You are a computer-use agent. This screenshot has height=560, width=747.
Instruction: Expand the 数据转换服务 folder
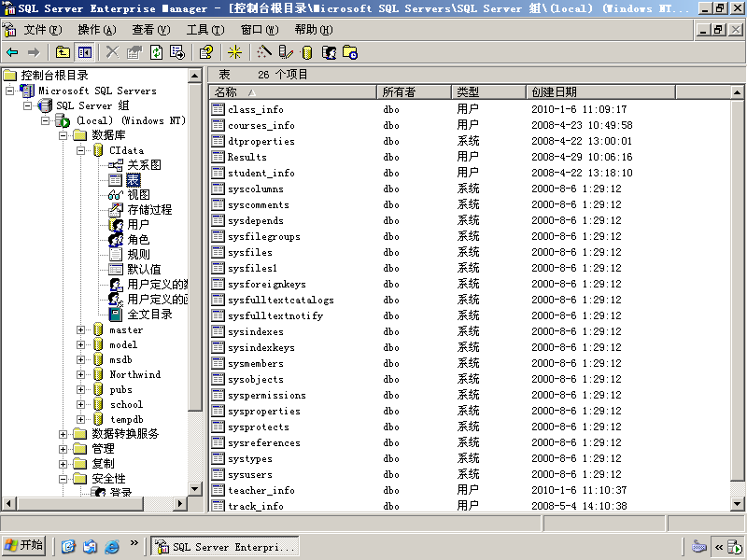point(63,434)
